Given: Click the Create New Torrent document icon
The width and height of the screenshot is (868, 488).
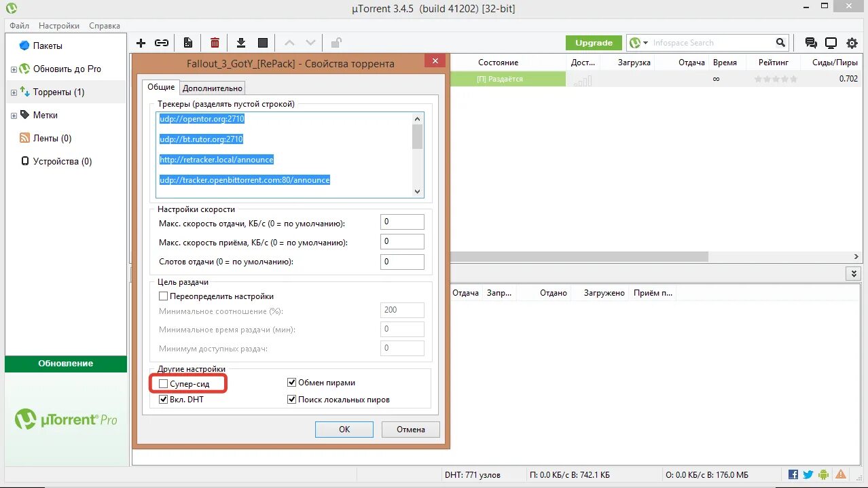Looking at the screenshot, I should 188,43.
